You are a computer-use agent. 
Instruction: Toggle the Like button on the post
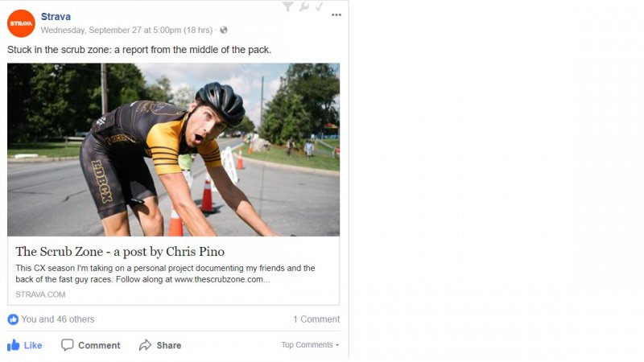[25, 345]
